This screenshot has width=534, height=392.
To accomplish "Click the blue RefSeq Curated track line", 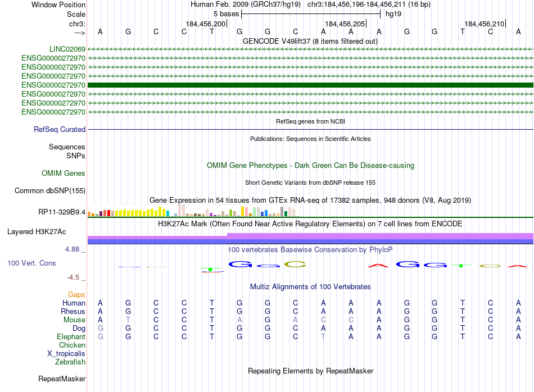I will pos(310,129).
